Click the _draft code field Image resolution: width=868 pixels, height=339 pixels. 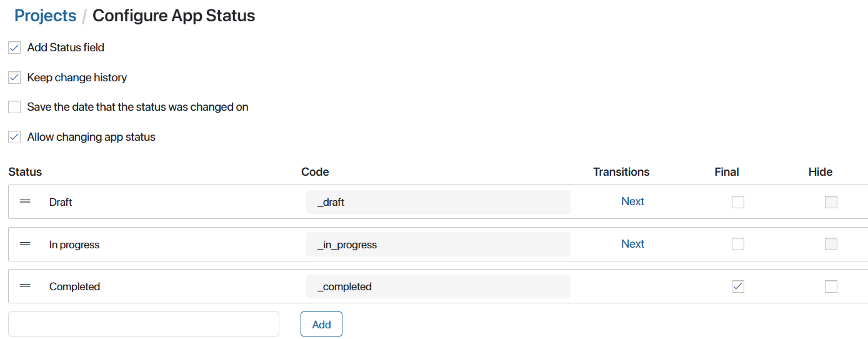pyautogui.click(x=438, y=202)
